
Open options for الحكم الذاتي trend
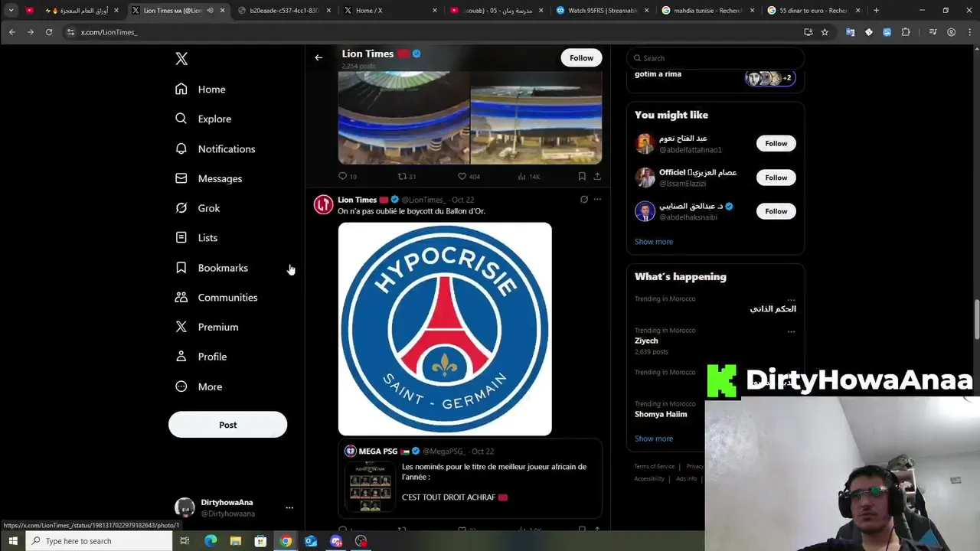pos(791,298)
